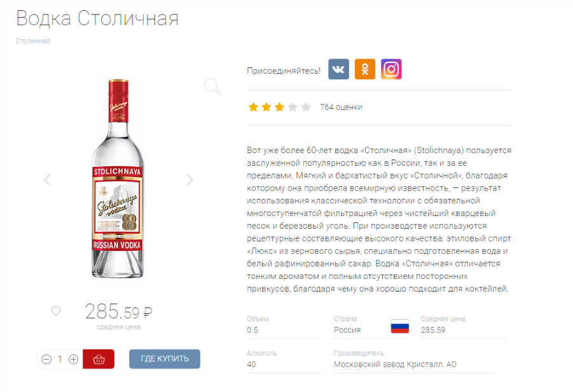The image size is (573, 392).
Task: Open the 764 оценки ratings link
Action: click(x=341, y=107)
